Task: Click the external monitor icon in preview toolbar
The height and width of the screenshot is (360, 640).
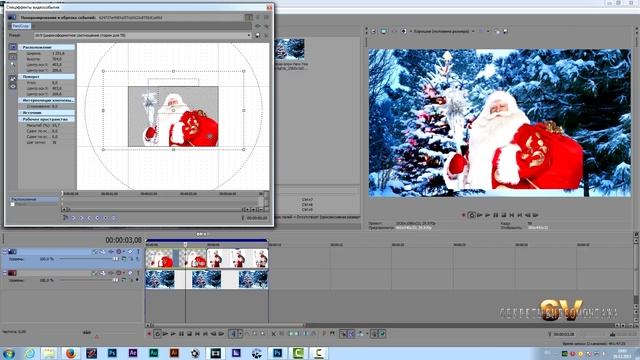Action: 384,31
